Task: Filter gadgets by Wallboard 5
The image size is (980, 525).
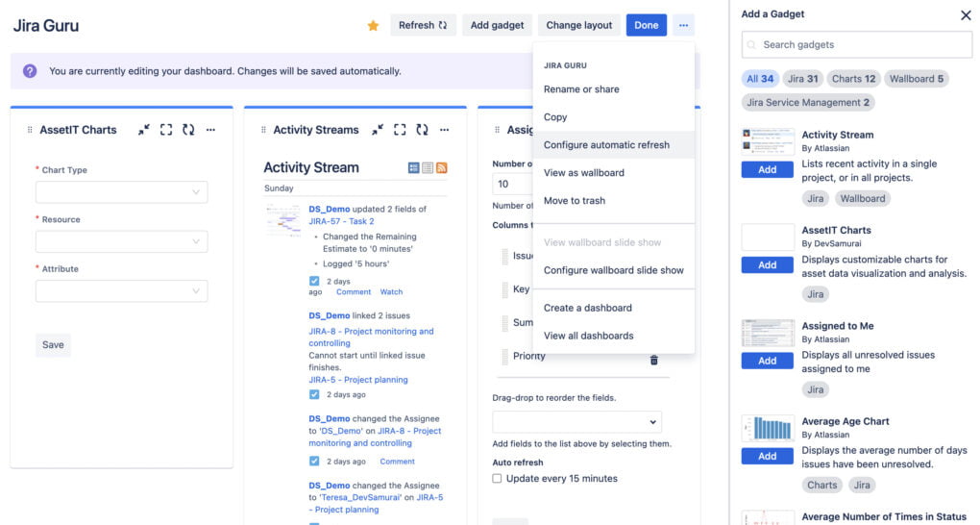Action: point(917,79)
